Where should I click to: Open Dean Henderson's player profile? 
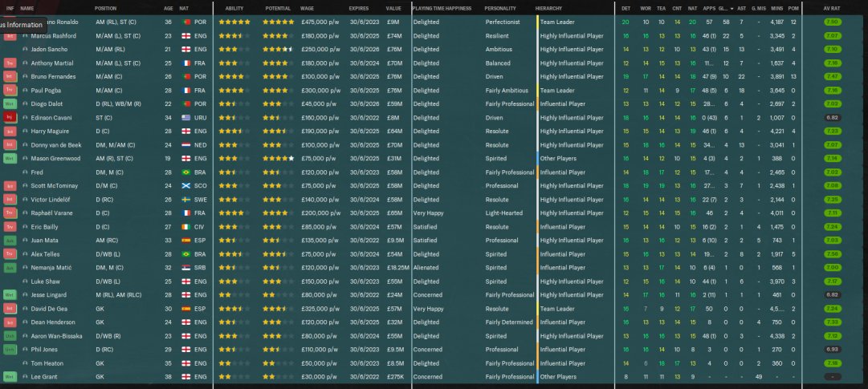[x=52, y=322]
